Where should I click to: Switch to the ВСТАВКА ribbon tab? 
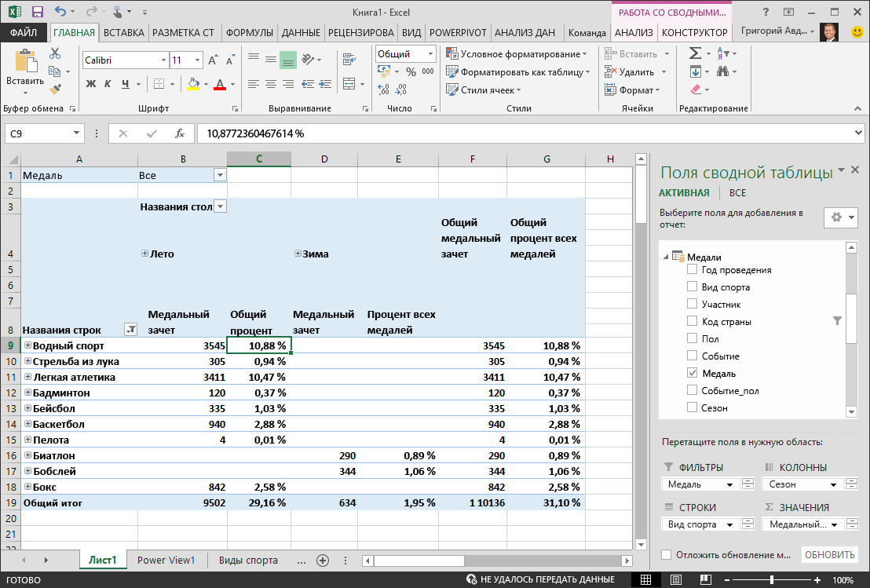124,33
